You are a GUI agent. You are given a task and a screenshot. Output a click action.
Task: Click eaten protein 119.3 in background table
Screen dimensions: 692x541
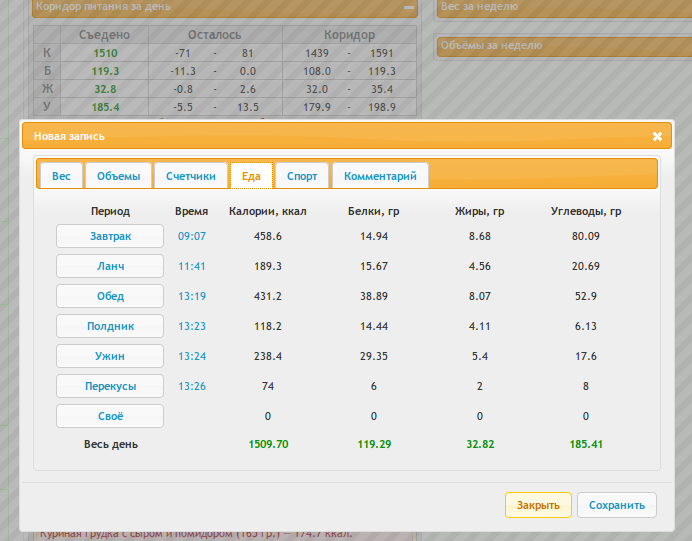105,71
